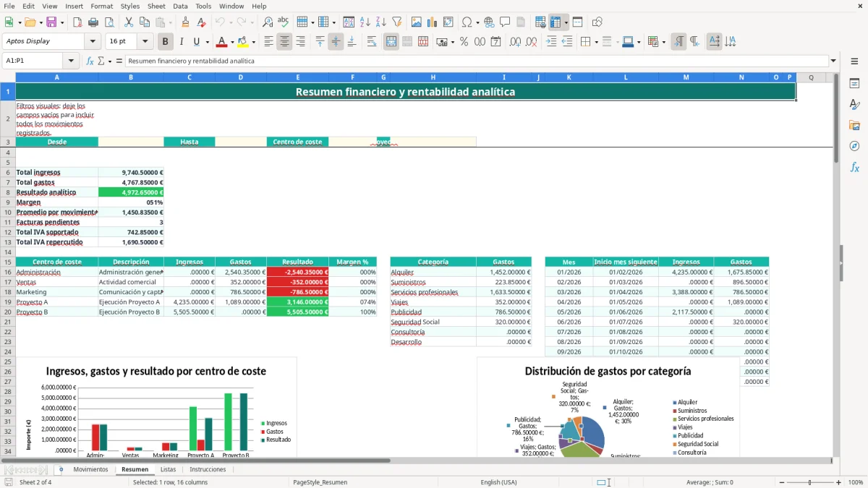
Task: Run the Spelling check icon
Action: point(283,22)
